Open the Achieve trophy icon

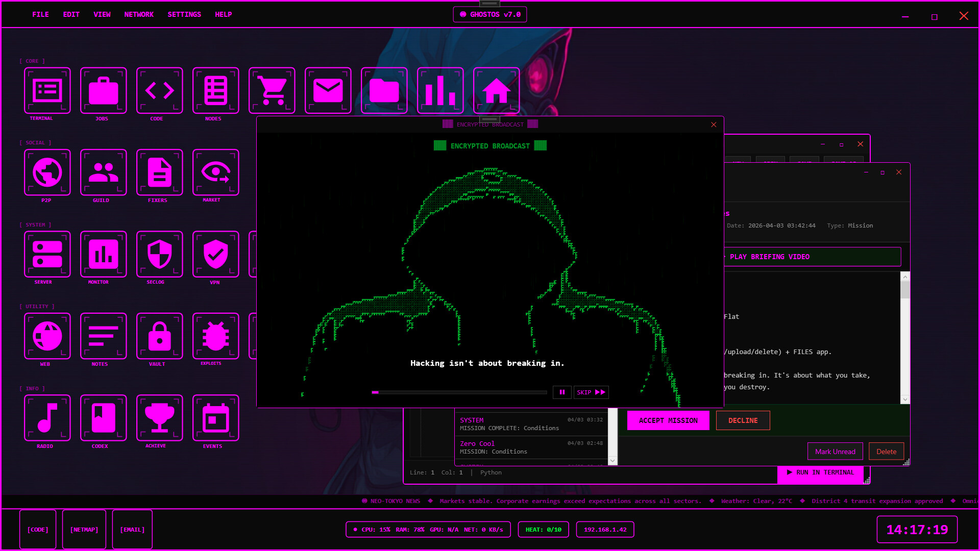click(159, 418)
